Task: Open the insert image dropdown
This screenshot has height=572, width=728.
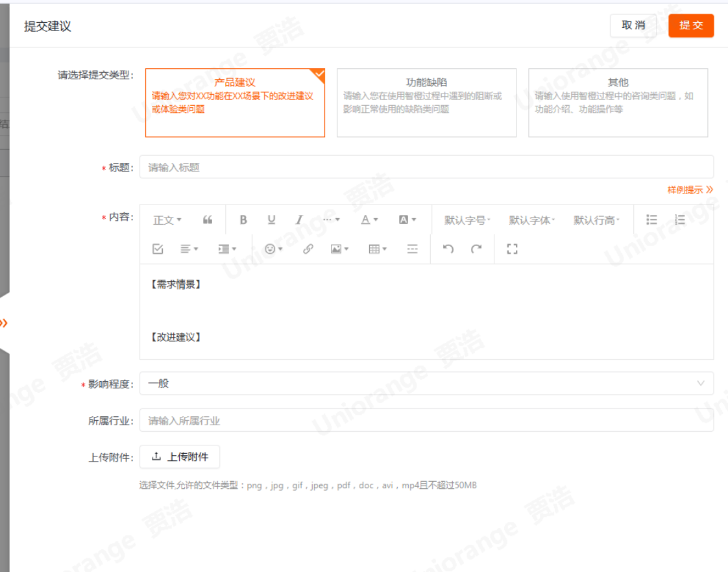Action: pyautogui.click(x=339, y=249)
